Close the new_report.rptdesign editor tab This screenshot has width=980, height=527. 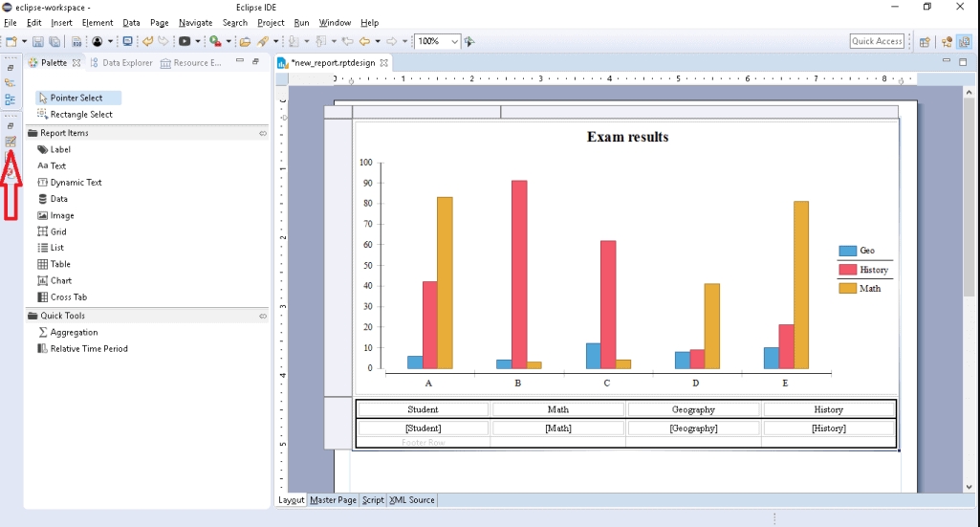coord(384,63)
